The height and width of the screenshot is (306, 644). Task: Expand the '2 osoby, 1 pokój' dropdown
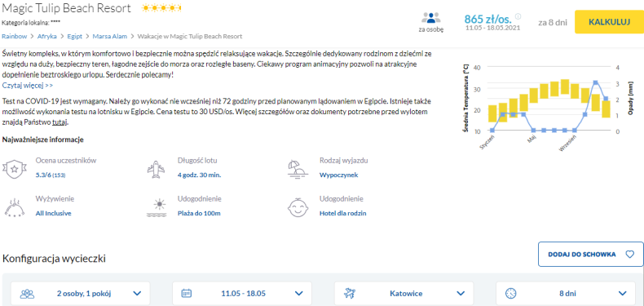(x=81, y=294)
